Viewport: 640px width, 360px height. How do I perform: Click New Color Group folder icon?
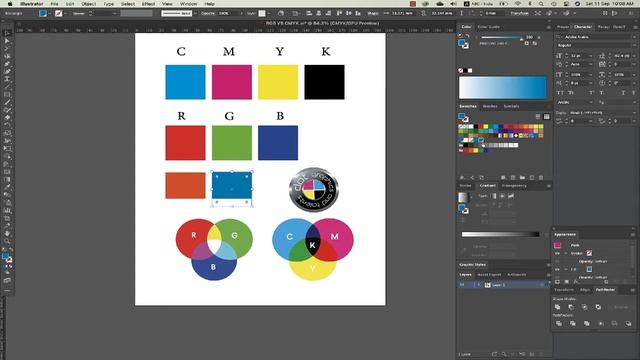tap(522, 178)
